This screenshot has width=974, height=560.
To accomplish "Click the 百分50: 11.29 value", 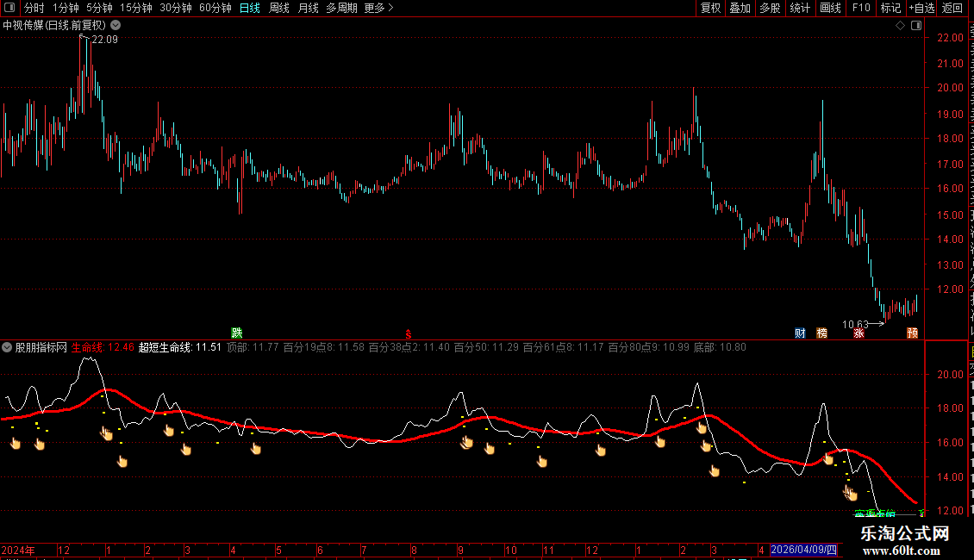I will click(x=486, y=348).
